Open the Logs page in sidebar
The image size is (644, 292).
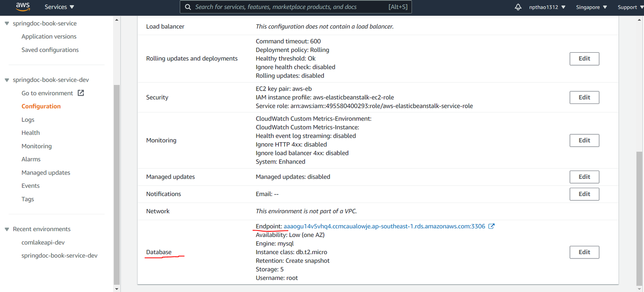click(28, 119)
